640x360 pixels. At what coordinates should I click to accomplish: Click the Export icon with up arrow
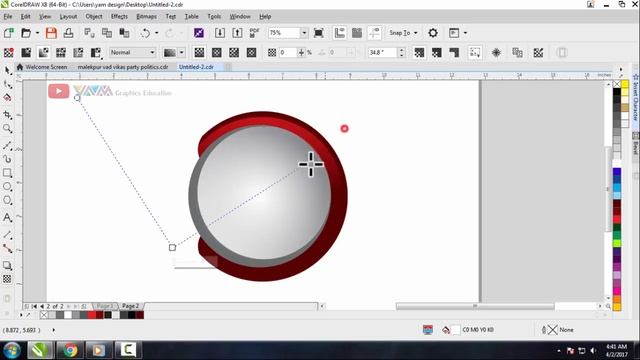[x=237, y=33]
